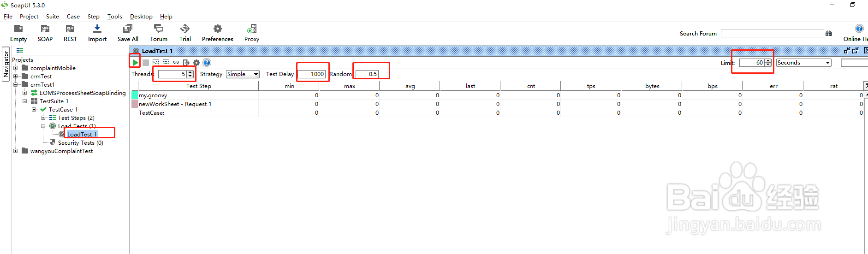
Task: Increase Threads with up spinner arrow
Action: click(x=190, y=72)
